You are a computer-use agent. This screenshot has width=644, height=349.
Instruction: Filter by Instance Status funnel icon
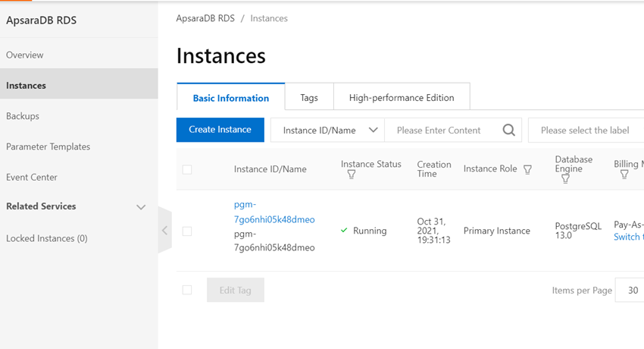(x=352, y=174)
